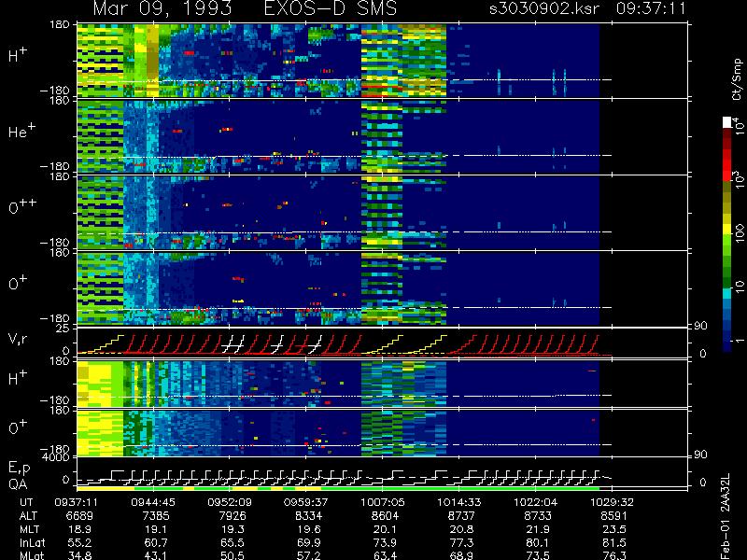The width and height of the screenshot is (747, 560).
Task: Click the 'InLat' row header
Action: [x=33, y=542]
